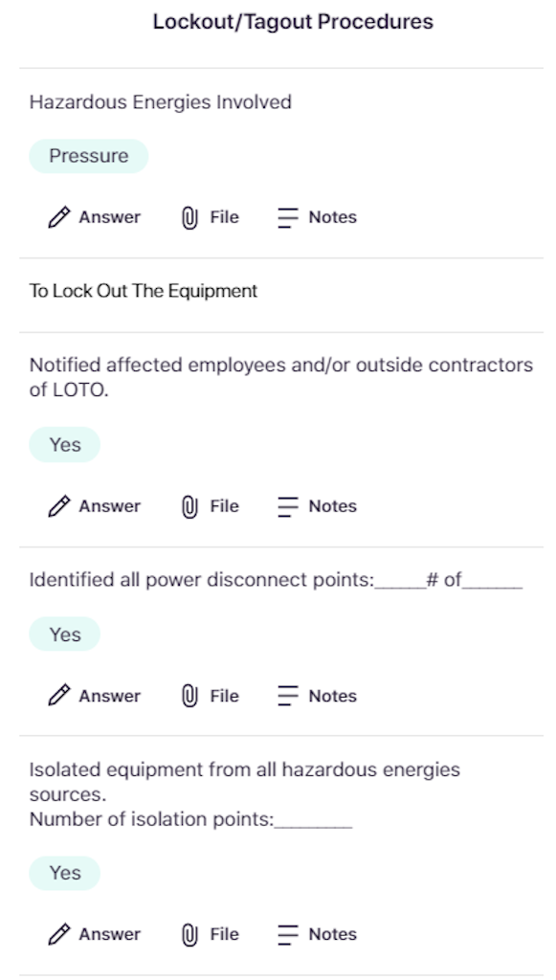Click the pencil Answer icon for Notified affected employees
The width and height of the screenshot is (556, 980).
(x=59, y=506)
